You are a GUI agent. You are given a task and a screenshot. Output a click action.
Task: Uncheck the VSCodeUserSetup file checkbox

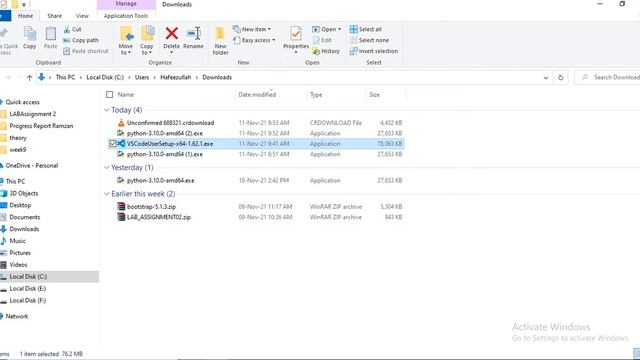click(x=113, y=144)
